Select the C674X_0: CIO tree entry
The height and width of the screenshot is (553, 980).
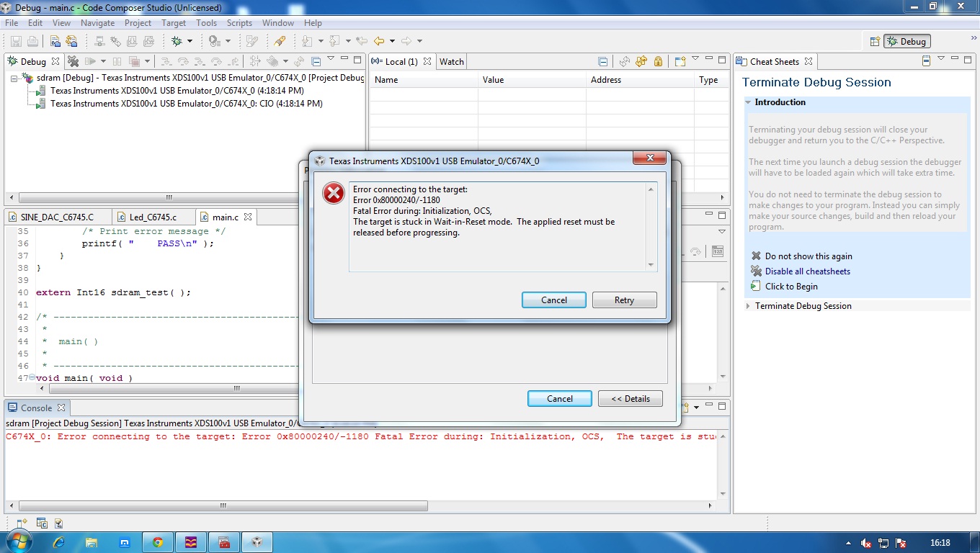click(x=187, y=104)
